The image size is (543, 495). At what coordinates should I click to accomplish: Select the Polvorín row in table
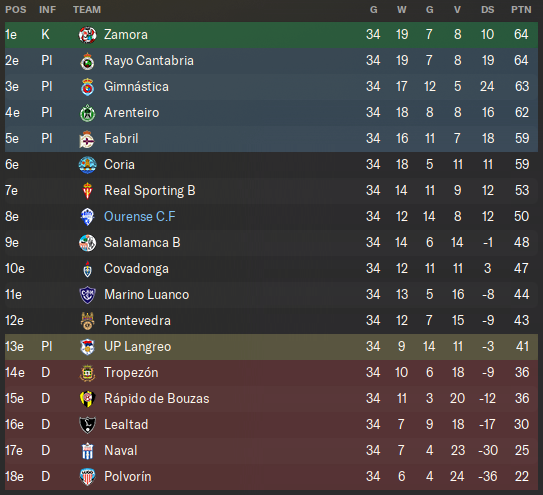(271, 477)
